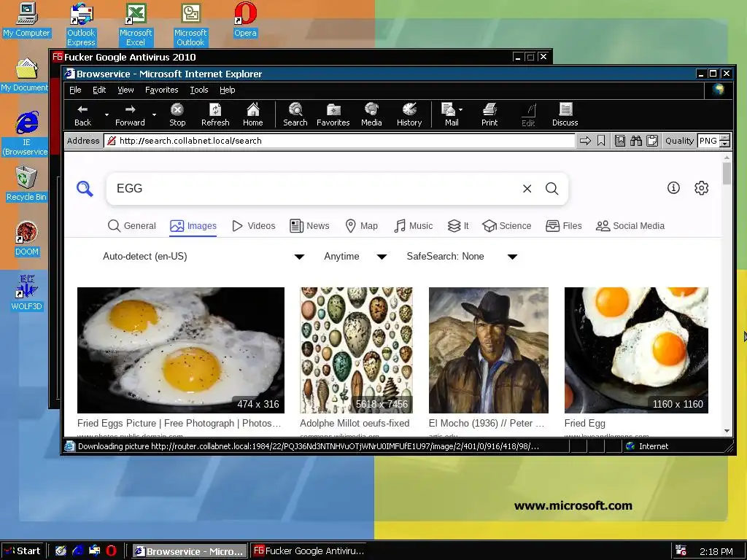Open the File menu
747x560 pixels.
tap(75, 90)
